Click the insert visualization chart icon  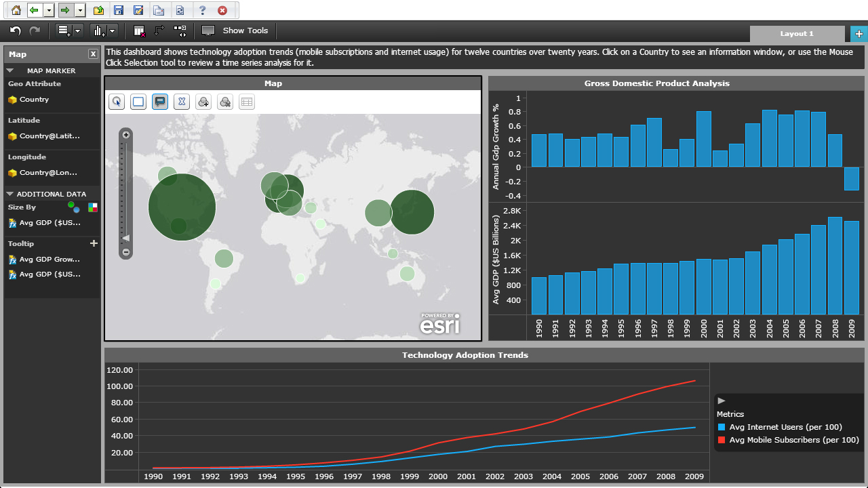(x=99, y=30)
